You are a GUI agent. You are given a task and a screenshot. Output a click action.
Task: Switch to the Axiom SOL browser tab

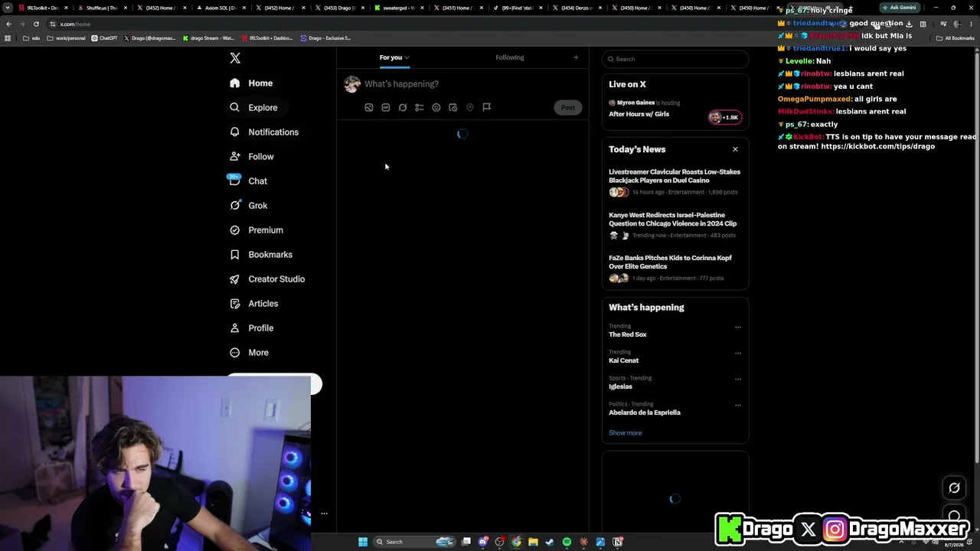point(222,8)
